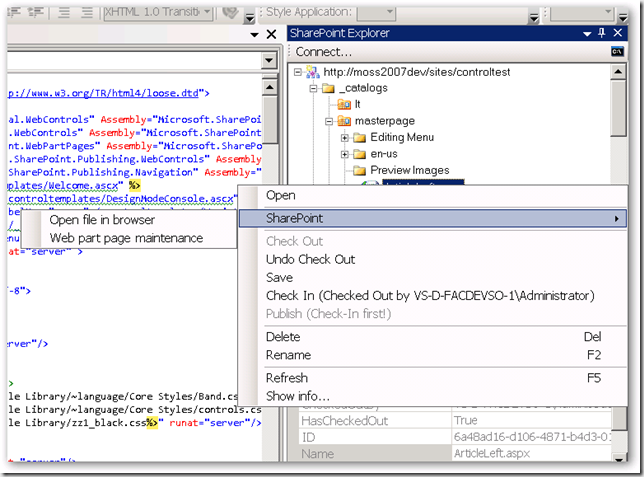This screenshot has width=644, height=477.
Task: Click the True value of HasCheckedOut
Action: [x=465, y=420]
